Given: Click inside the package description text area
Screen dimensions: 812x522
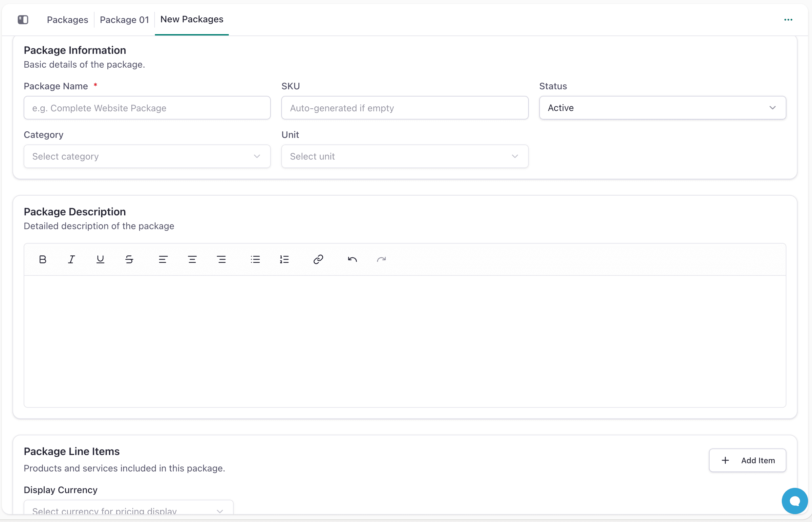Looking at the screenshot, I should pyautogui.click(x=405, y=341).
